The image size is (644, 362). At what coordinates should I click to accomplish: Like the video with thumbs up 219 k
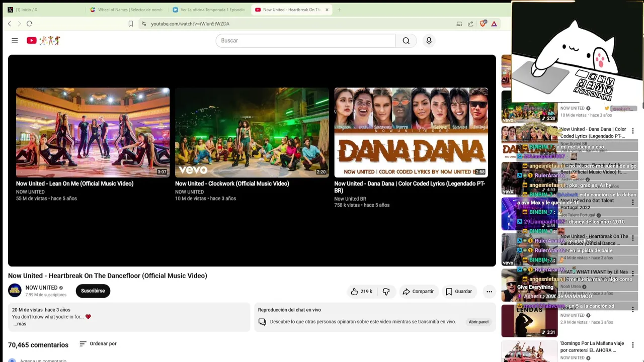361,292
